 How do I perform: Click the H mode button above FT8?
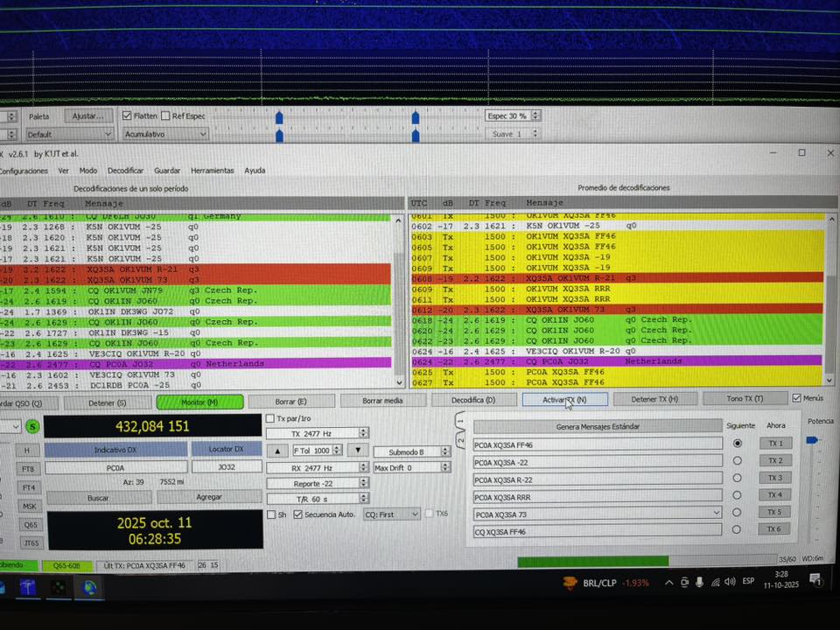[x=28, y=450]
